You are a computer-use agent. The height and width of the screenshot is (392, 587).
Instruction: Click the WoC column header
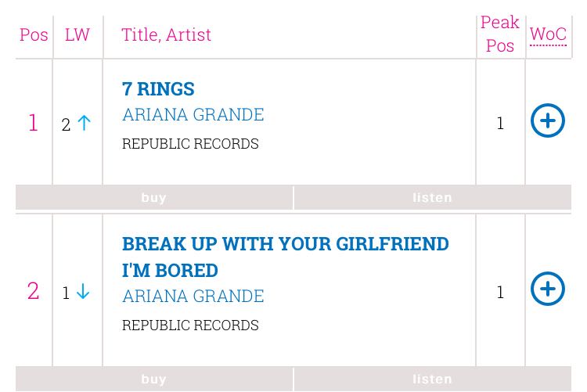548,34
